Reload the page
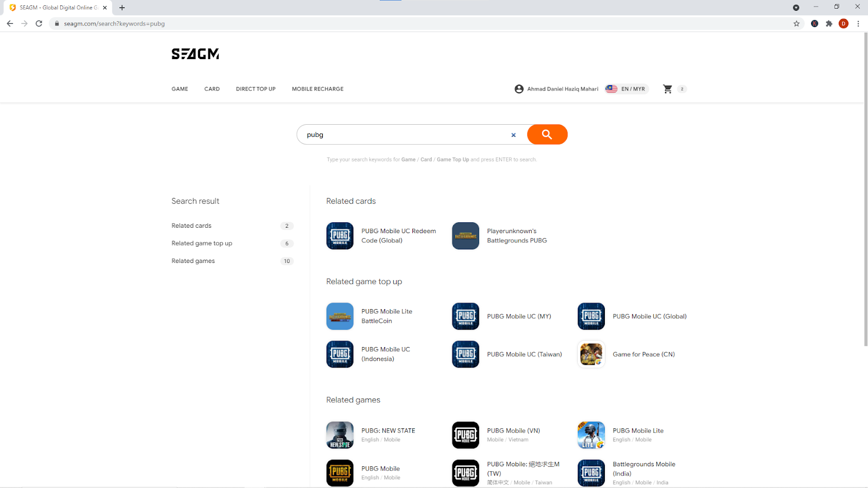Screen dimensions: 868x488 click(x=39, y=23)
